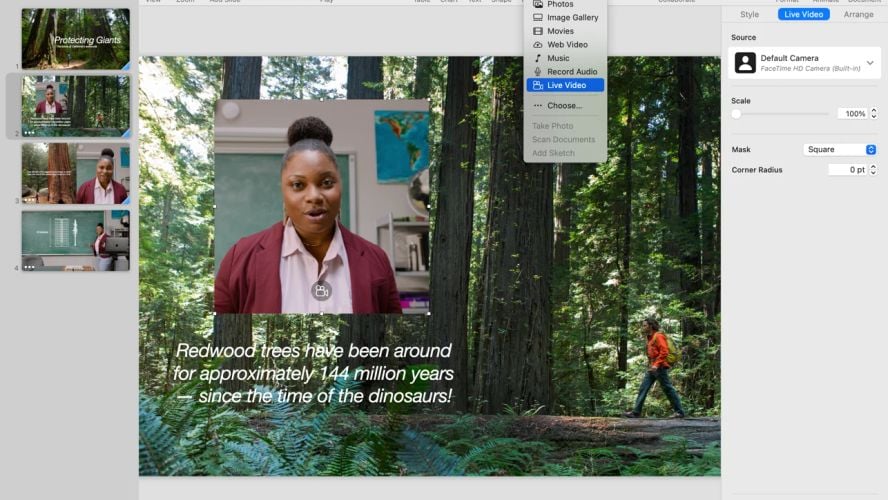Image resolution: width=888 pixels, height=500 pixels.
Task: Click the Web Video cloud icon
Action: coord(537,45)
